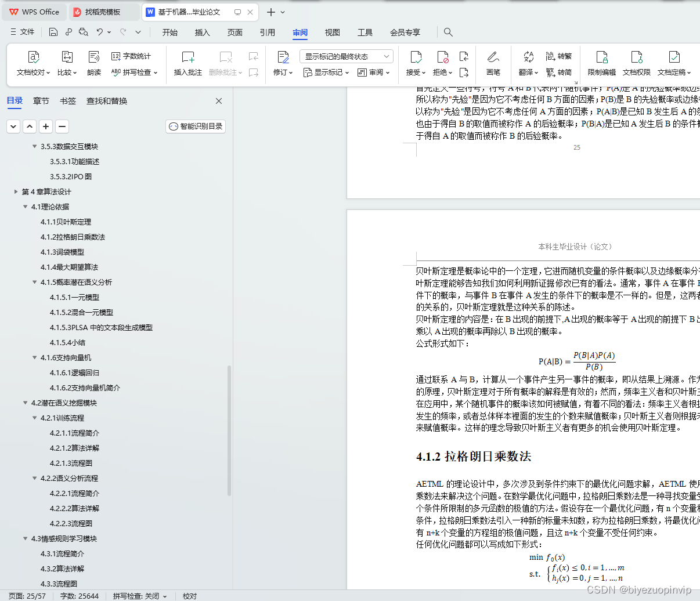Switch to 引用 ribbon tab
This screenshot has width=700, height=601.
[268, 32]
